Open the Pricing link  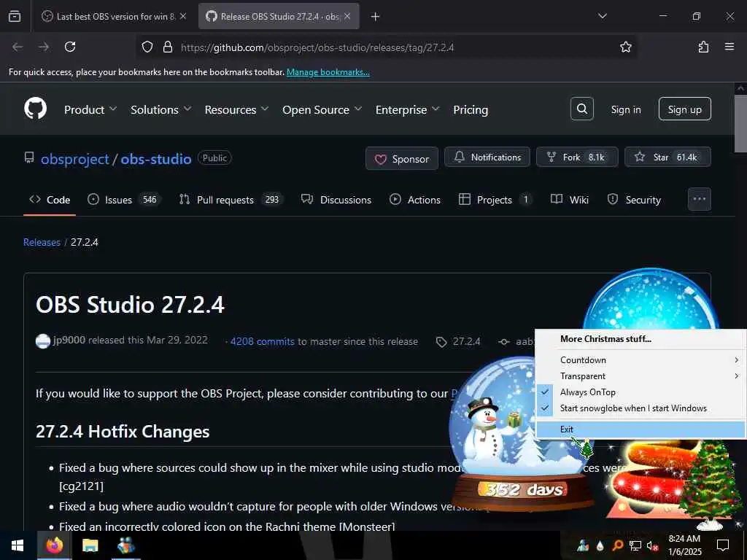[471, 109]
